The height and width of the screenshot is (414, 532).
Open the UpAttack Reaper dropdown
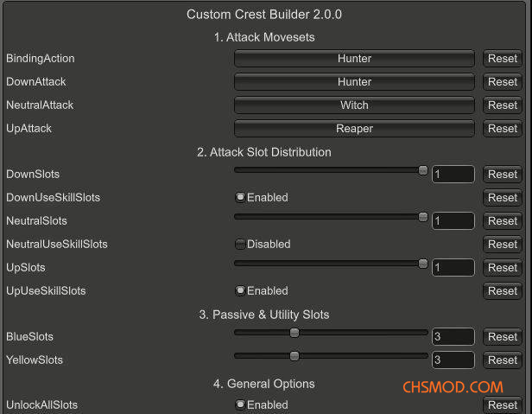point(354,129)
